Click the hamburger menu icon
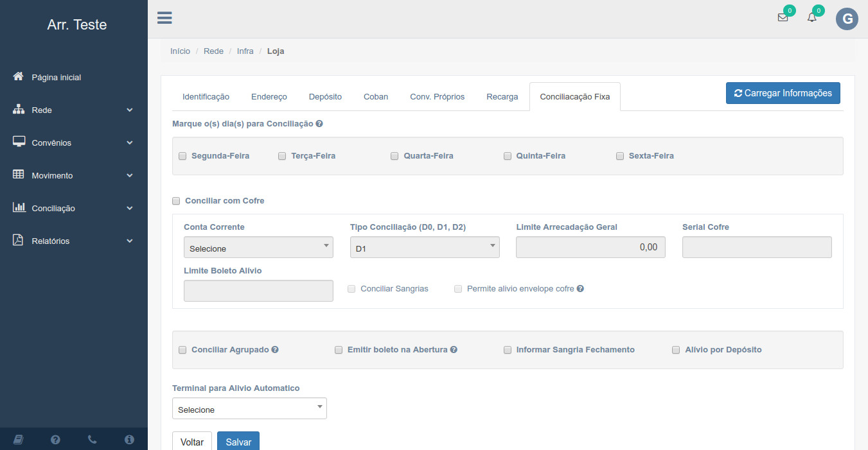 click(164, 18)
